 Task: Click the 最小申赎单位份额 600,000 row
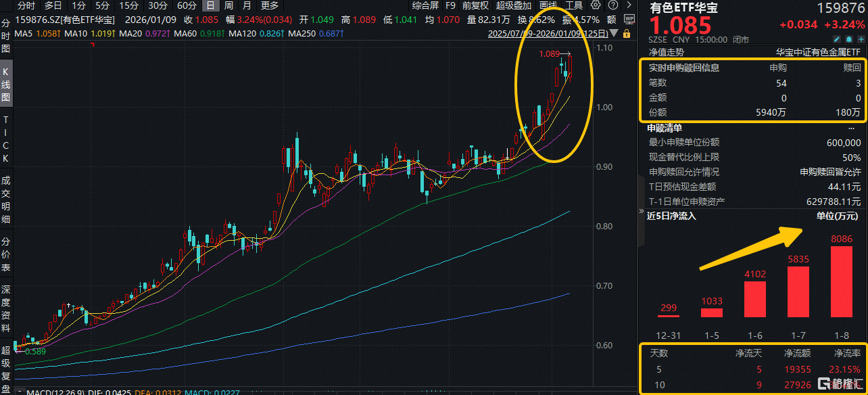point(754,143)
